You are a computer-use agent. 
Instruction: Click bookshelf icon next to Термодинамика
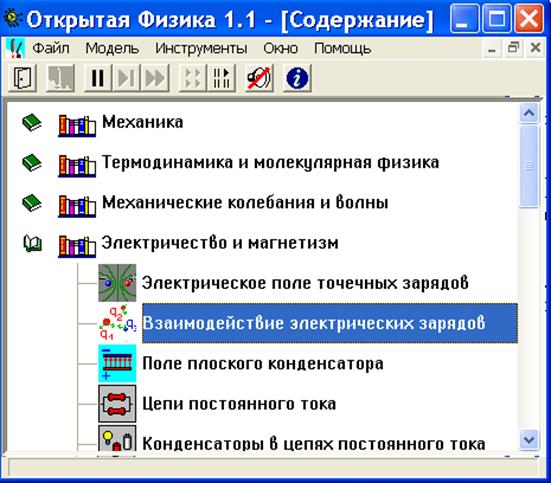coord(77,166)
